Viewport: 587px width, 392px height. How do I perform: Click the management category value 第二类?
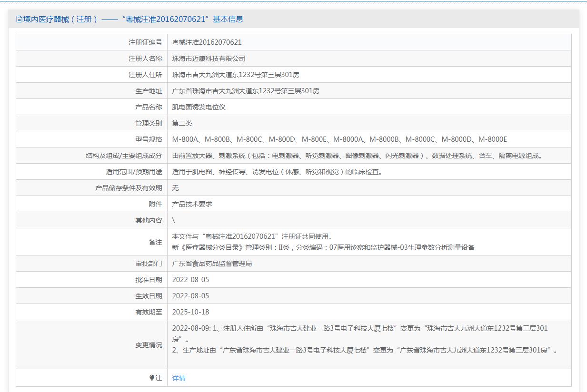(182, 123)
